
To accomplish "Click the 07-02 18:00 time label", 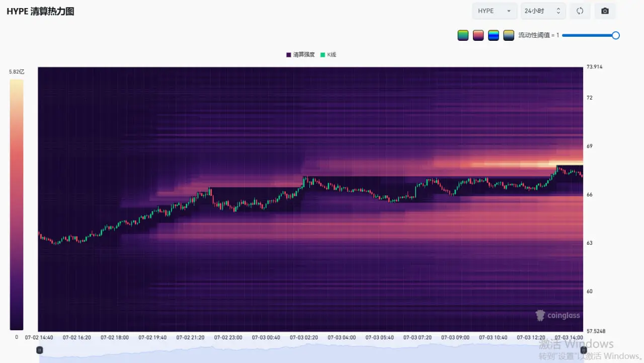I will pos(114,338).
